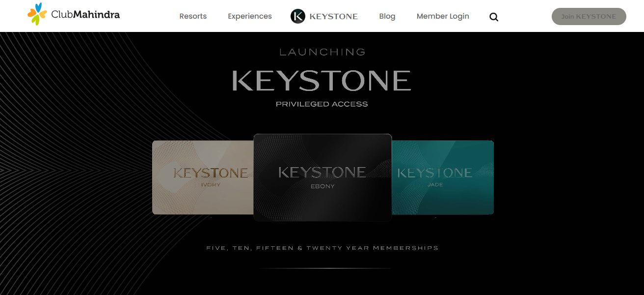Select the teal Keystone Jade card
Image resolution: width=644 pixels, height=295 pixels.
pos(443,177)
